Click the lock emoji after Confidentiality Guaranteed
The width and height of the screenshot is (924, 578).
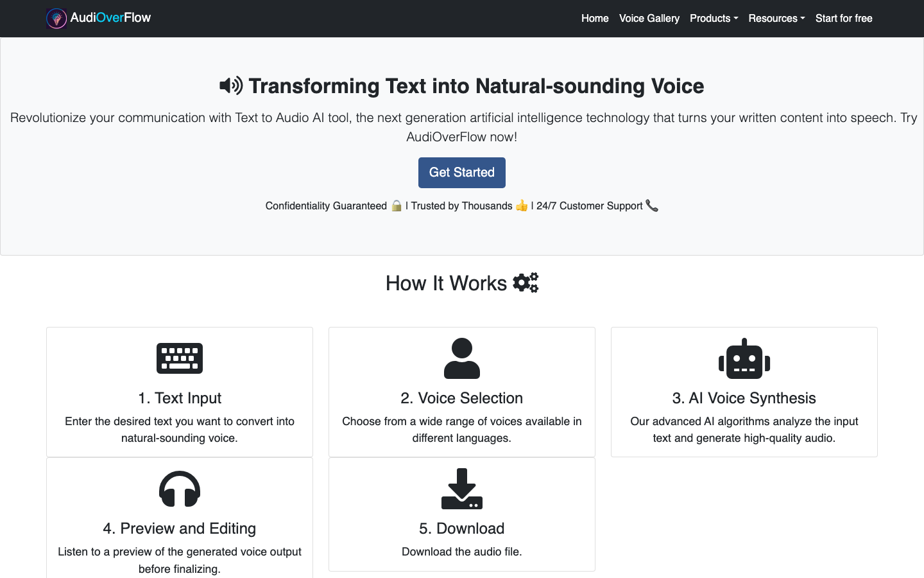tap(397, 206)
